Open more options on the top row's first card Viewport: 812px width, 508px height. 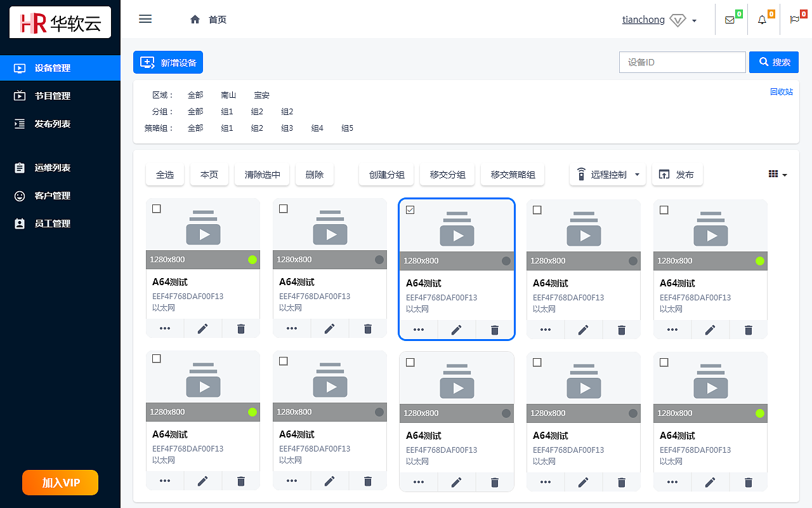(165, 328)
